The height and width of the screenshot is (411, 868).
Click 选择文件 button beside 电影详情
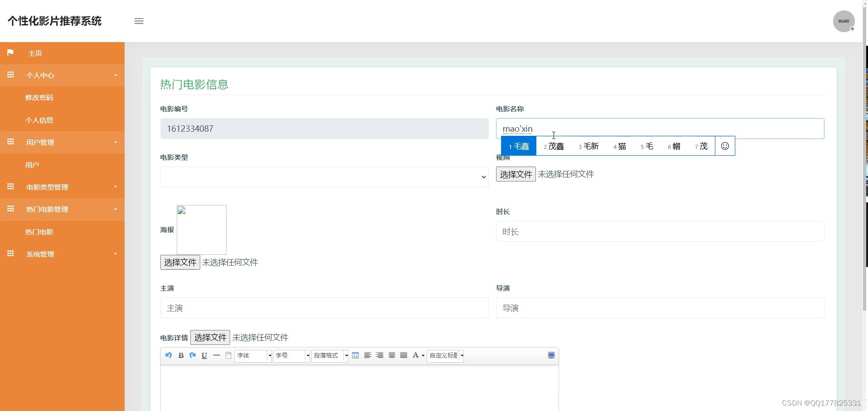tap(210, 337)
